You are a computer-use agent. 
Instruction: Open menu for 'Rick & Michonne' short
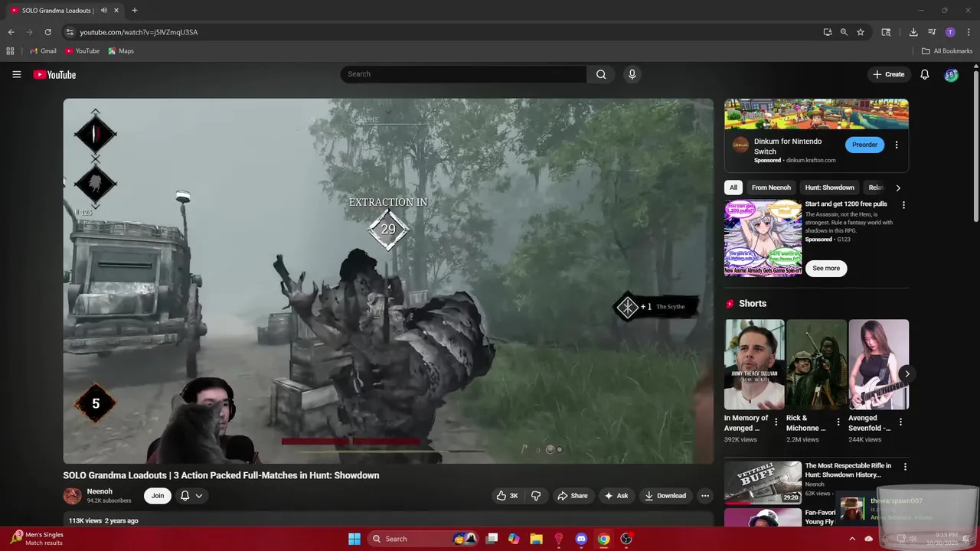(838, 422)
